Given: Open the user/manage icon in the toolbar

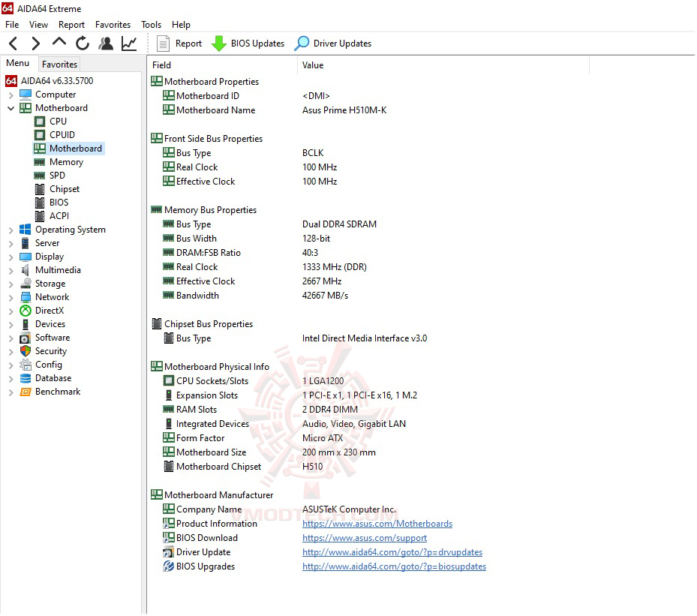Looking at the screenshot, I should (x=106, y=44).
